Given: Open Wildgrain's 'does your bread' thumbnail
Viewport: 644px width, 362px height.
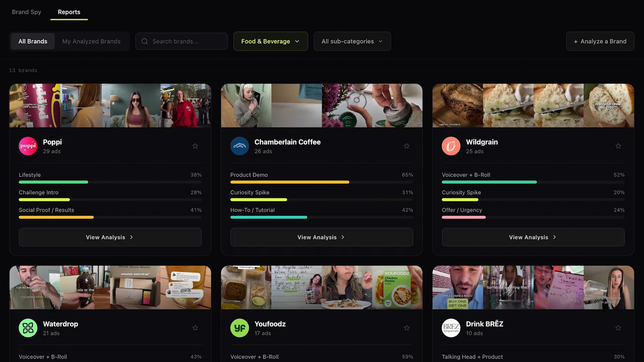Looking at the screenshot, I should (609, 106).
